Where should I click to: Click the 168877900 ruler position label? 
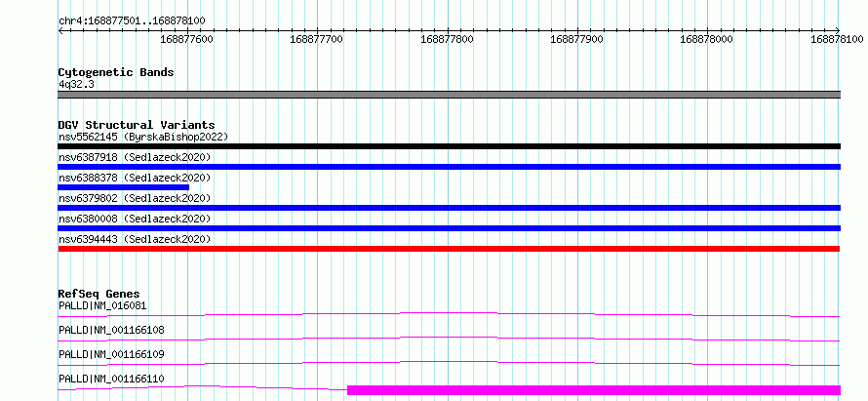[577, 39]
